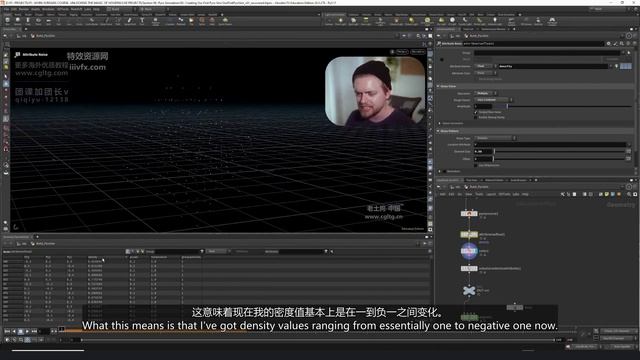The height and width of the screenshot is (360, 640).
Task: Toggle the checkbox below the Offset slider
Action: pyautogui.click(x=476, y=165)
